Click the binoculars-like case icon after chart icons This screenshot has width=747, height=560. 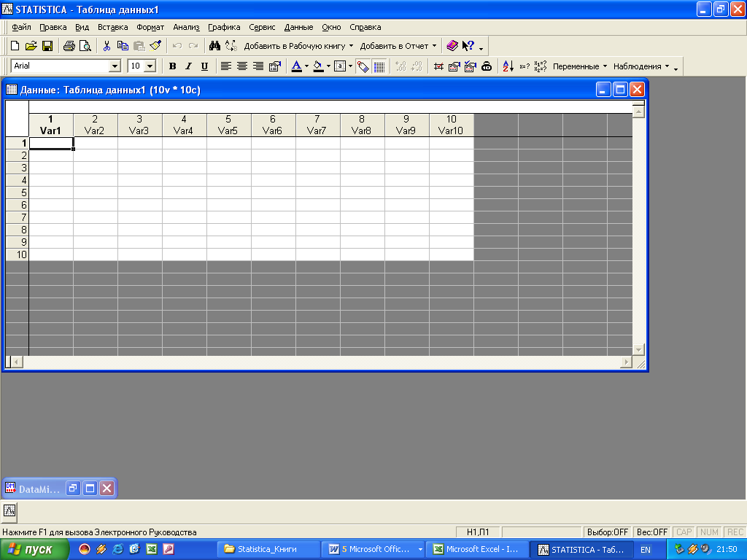pos(487,66)
